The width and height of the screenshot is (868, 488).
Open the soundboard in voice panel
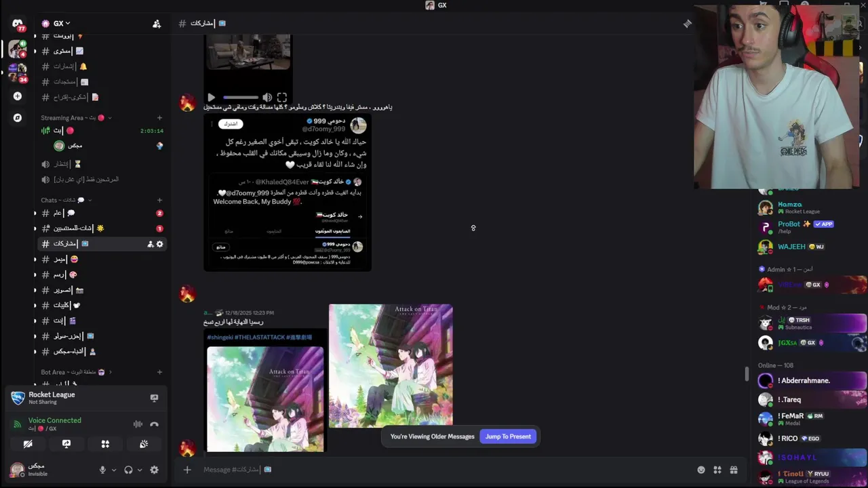(144, 444)
